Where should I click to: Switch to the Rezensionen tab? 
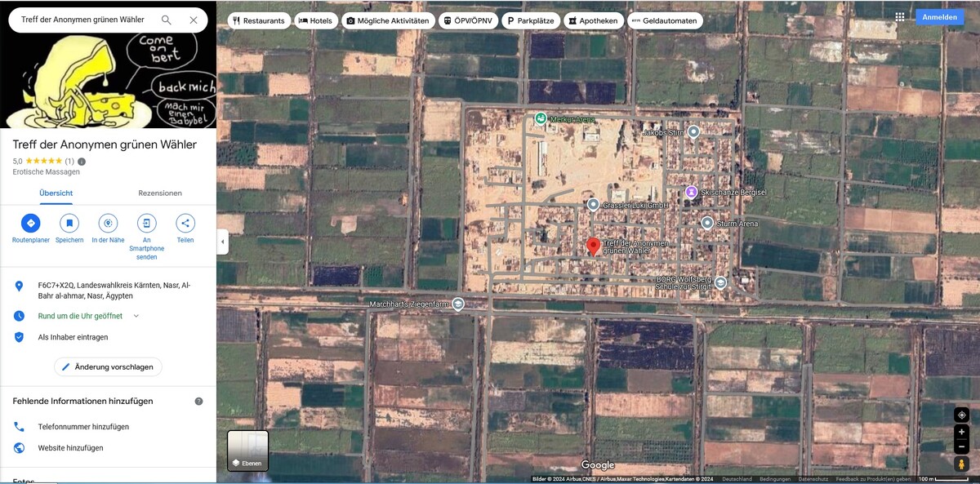160,193
